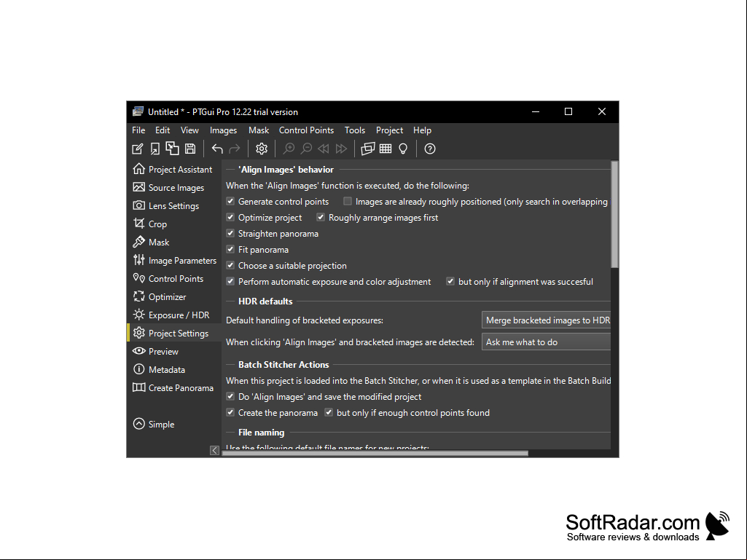Open the 'Ask me what to do' dropdown

click(x=547, y=342)
